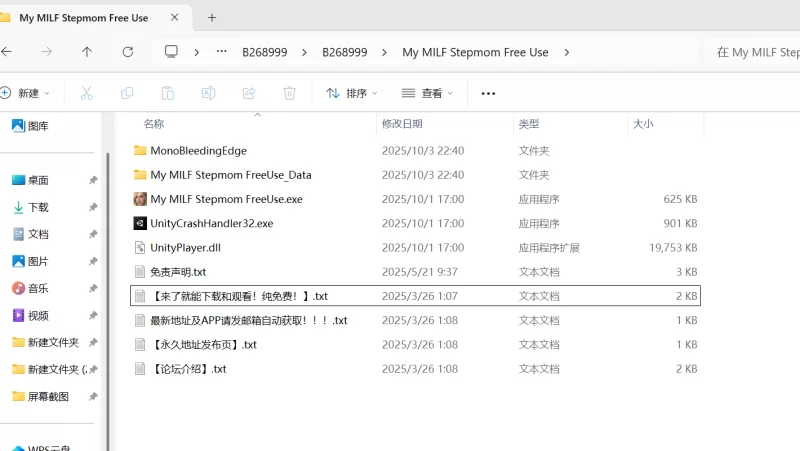The height and width of the screenshot is (451, 800).
Task: Open 屏幕截图 folder in the sidebar
Action: [x=40, y=396]
